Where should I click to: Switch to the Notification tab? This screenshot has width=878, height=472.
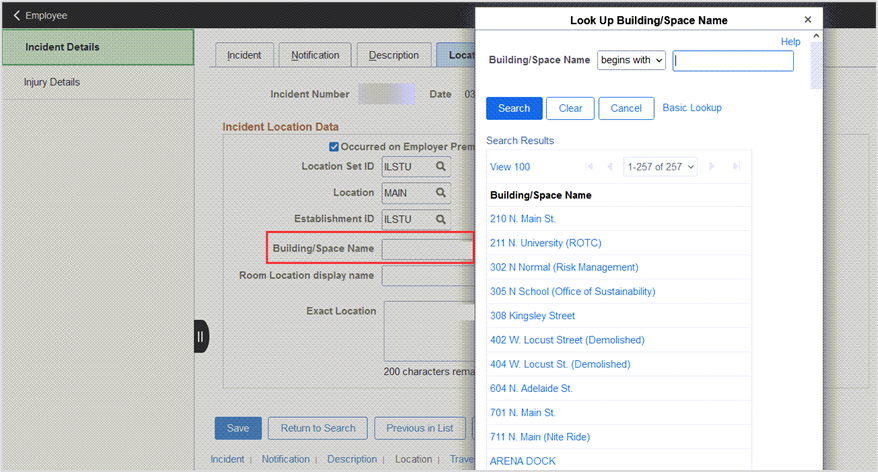pyautogui.click(x=315, y=55)
